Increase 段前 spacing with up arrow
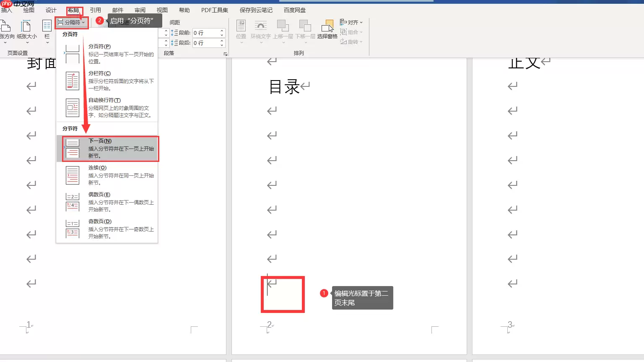This screenshot has width=644, height=362. (222, 31)
